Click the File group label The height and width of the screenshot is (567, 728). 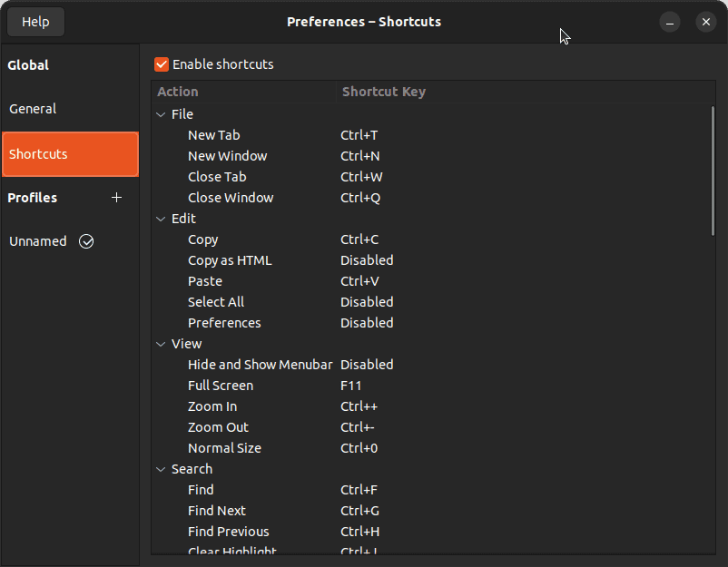(x=182, y=114)
